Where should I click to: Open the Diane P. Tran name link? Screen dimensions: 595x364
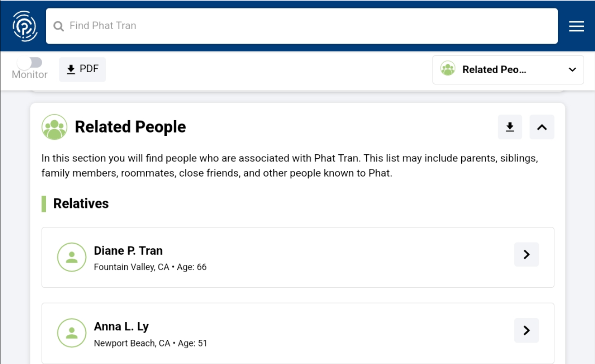tap(128, 251)
